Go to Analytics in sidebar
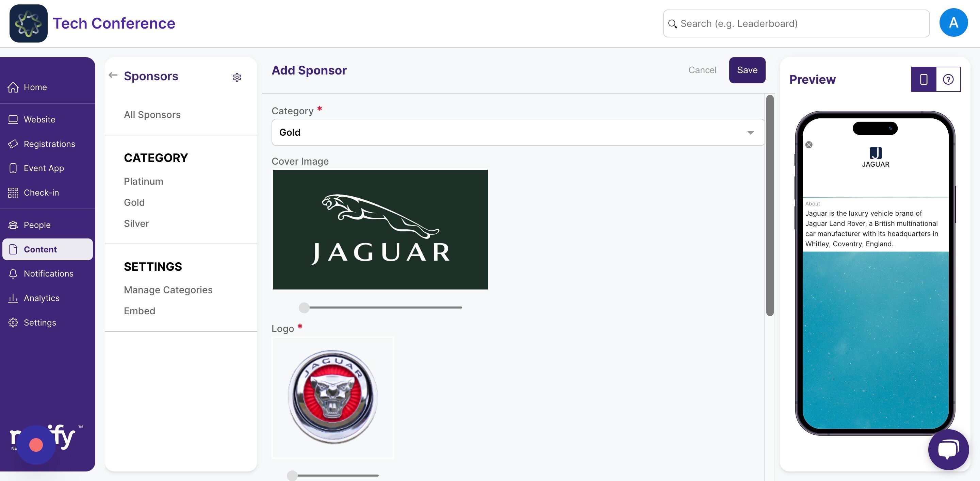 tap(42, 298)
